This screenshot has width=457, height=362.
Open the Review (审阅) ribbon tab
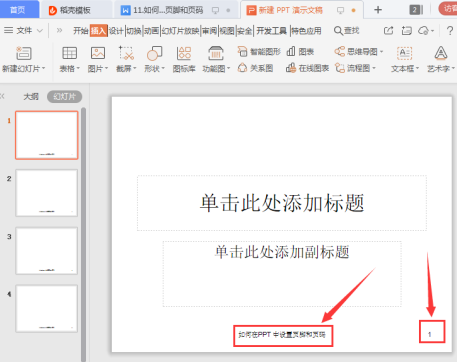pos(209,31)
